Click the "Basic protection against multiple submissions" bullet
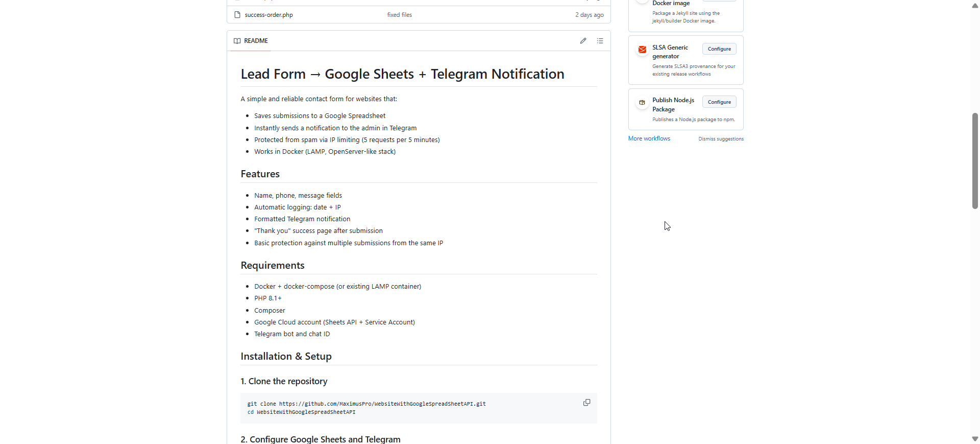The height and width of the screenshot is (444, 980). [x=349, y=243]
